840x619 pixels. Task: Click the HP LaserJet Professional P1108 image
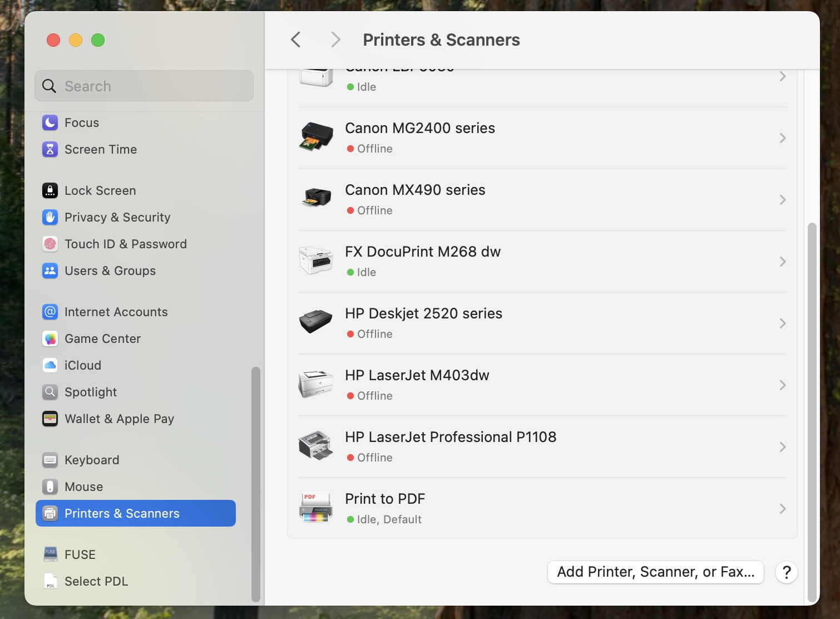pos(316,445)
